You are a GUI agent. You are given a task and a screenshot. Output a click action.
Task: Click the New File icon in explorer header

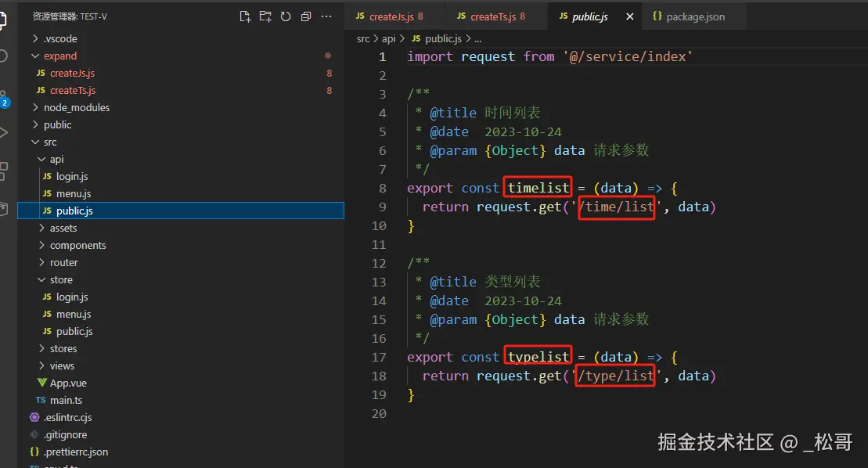pos(245,16)
